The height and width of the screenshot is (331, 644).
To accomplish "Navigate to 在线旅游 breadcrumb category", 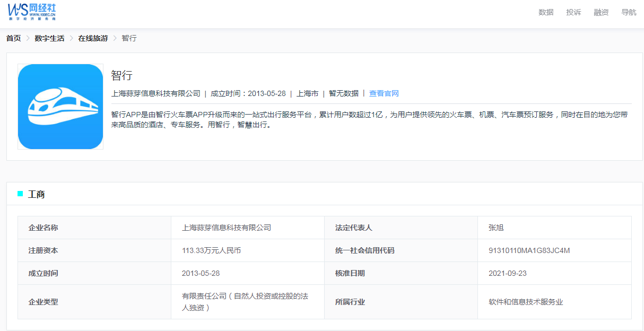I will click(93, 38).
